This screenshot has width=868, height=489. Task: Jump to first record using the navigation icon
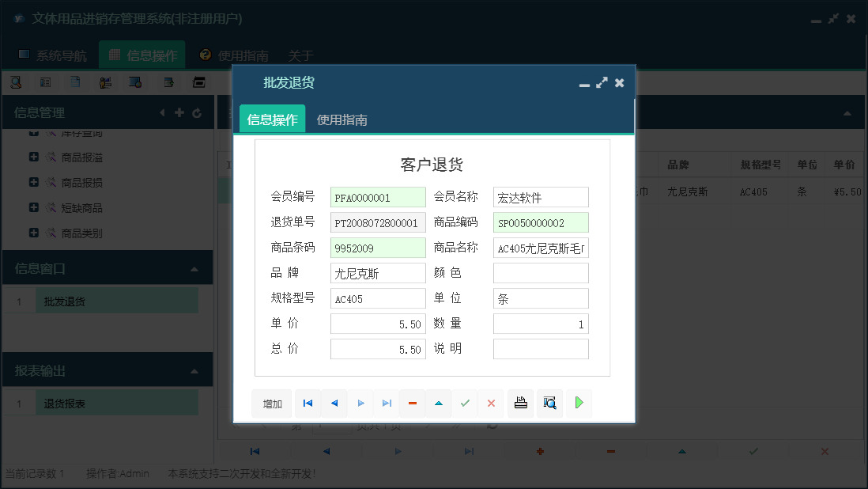tap(308, 404)
